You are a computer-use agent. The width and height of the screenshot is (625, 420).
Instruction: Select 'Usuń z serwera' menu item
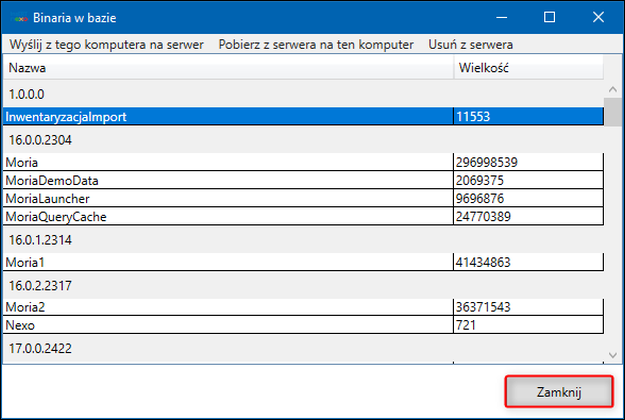tap(470, 45)
